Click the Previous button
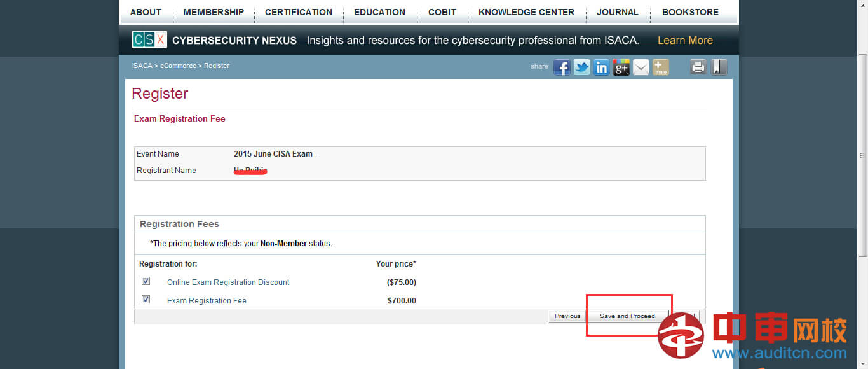 (567, 316)
